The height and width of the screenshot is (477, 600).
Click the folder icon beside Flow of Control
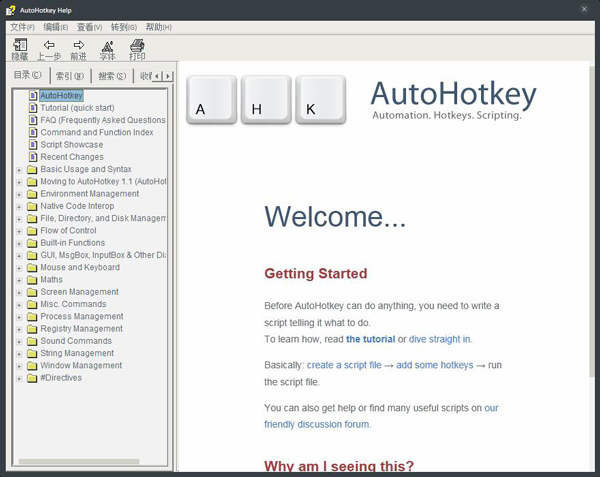click(x=32, y=231)
